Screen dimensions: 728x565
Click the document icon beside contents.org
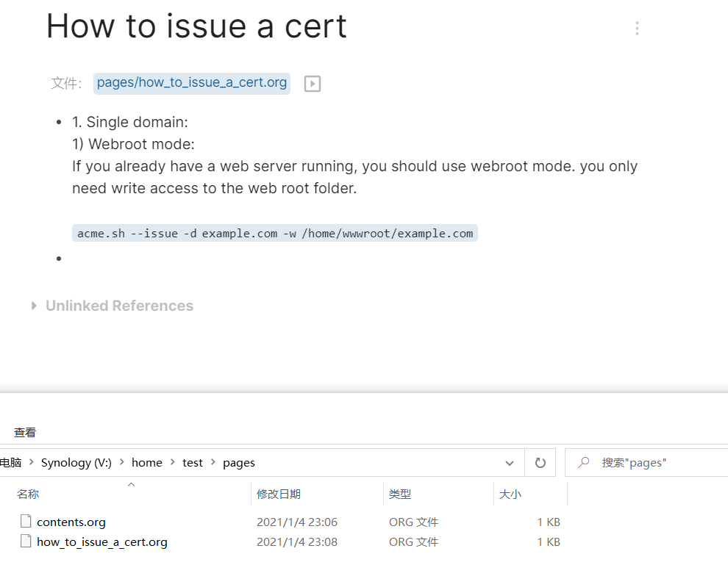pyautogui.click(x=26, y=521)
